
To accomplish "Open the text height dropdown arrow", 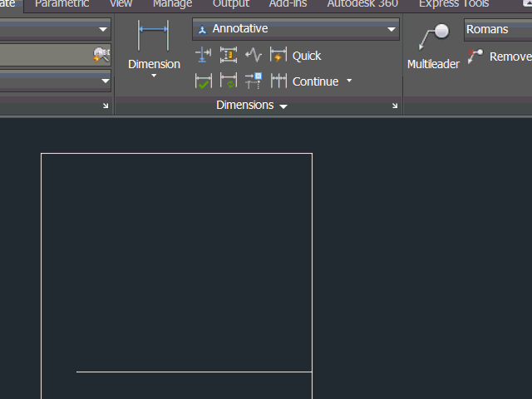I will point(106,81).
